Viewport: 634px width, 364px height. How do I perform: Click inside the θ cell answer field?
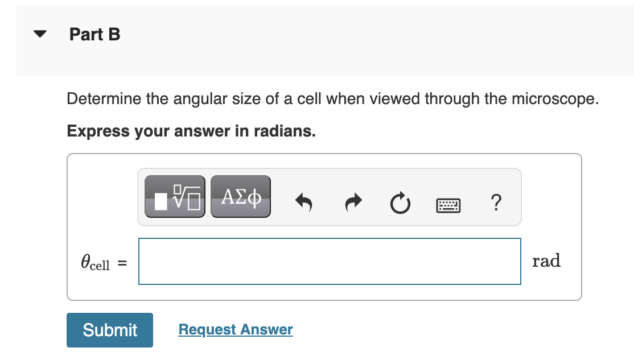(329, 261)
